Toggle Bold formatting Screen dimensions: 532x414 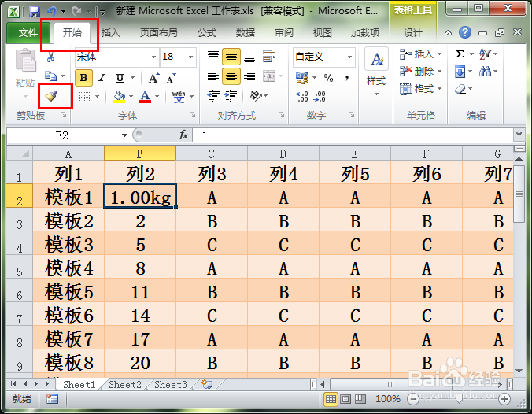pos(83,78)
